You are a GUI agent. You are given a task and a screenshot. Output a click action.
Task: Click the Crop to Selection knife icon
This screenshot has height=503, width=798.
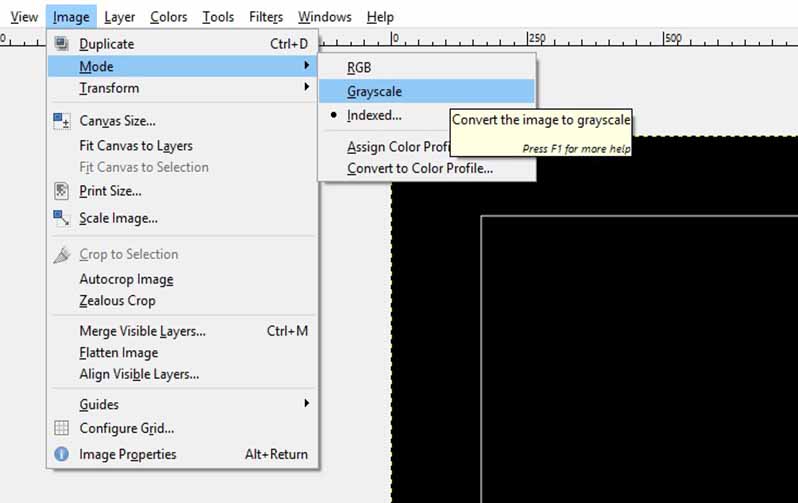coord(62,255)
